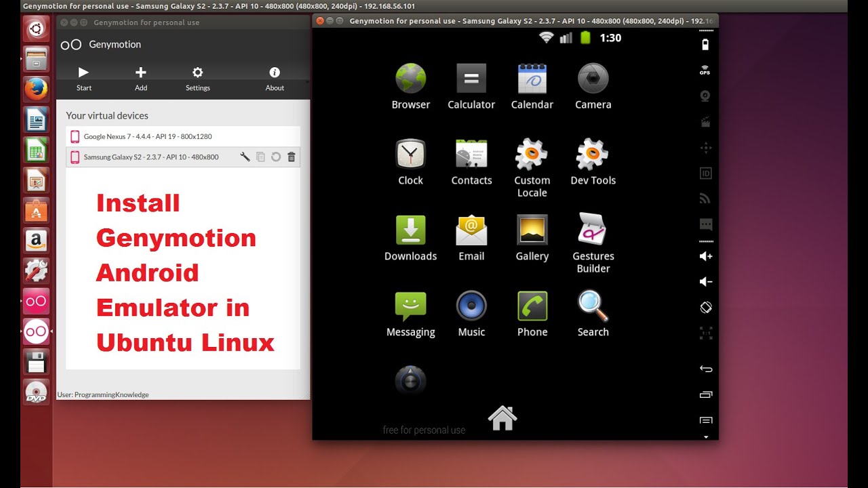The width and height of the screenshot is (868, 488).
Task: Click the Menu sidebar button
Action: (705, 420)
